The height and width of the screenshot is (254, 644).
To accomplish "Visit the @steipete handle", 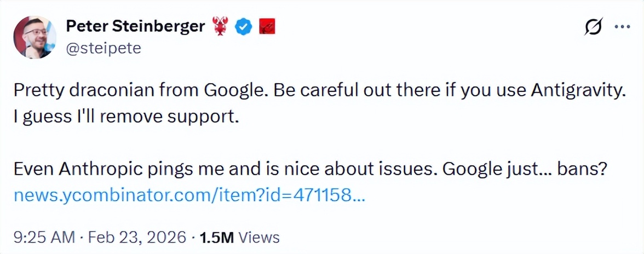I will coord(104,48).
